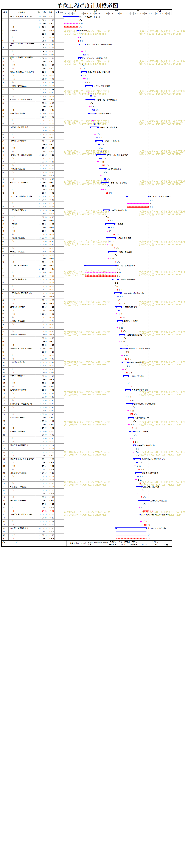Click the chart title 单位工程进度计划横道图

(x=87, y=5)
